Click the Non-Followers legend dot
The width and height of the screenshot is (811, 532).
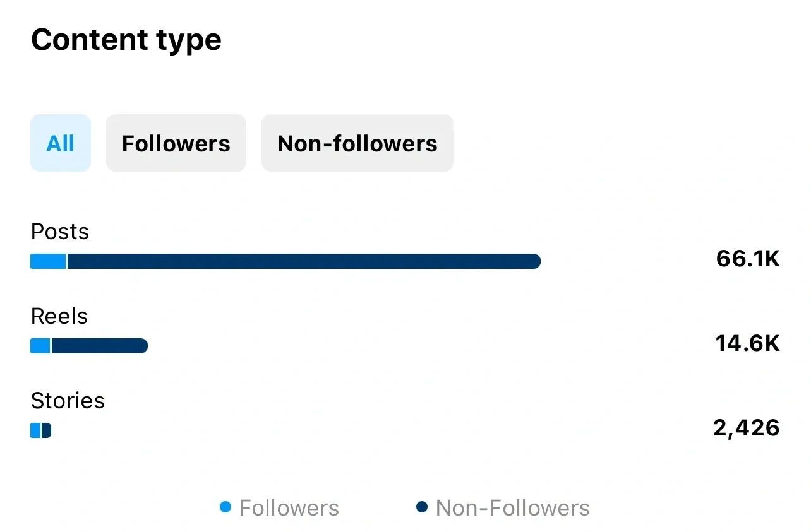click(x=422, y=507)
